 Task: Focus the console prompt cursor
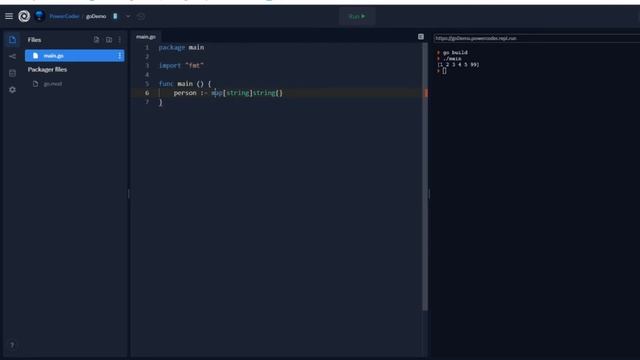click(444, 71)
